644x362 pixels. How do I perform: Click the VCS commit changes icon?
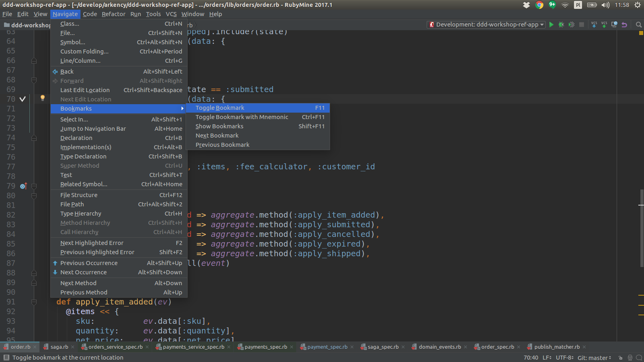pos(604,25)
